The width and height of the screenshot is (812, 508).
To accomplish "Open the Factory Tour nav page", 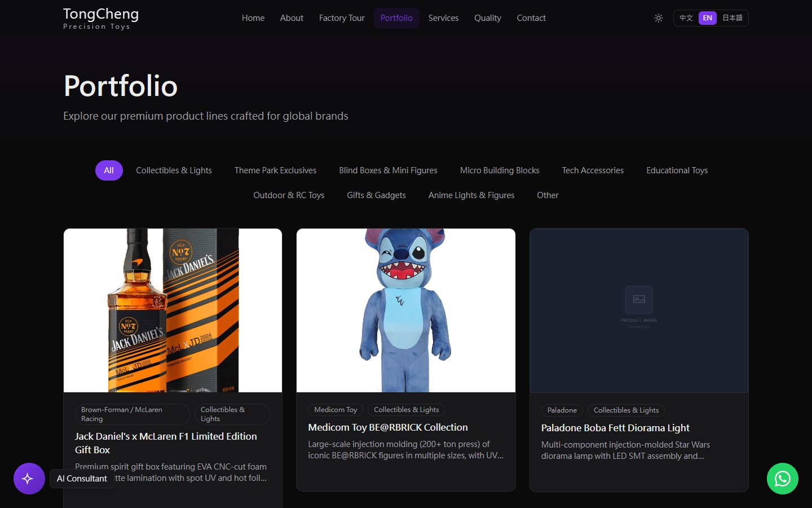I will coord(342,18).
